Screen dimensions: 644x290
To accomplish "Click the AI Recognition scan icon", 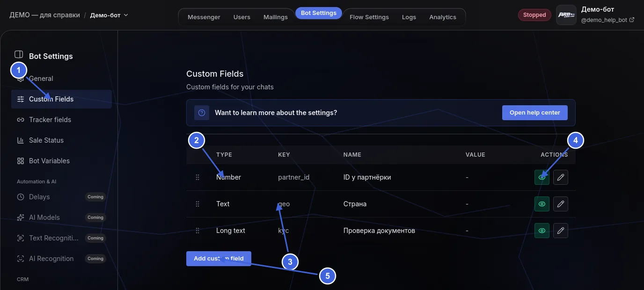I will [x=21, y=259].
